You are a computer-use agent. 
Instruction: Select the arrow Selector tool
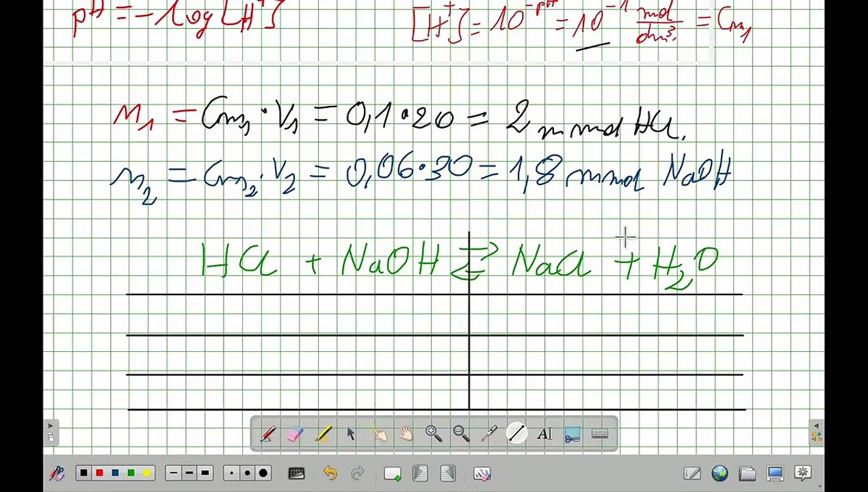351,434
